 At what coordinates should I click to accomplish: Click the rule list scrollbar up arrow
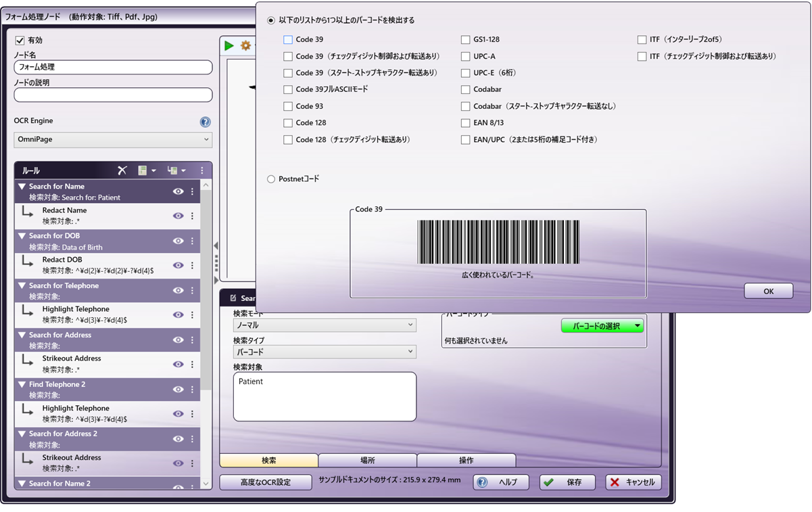(206, 185)
